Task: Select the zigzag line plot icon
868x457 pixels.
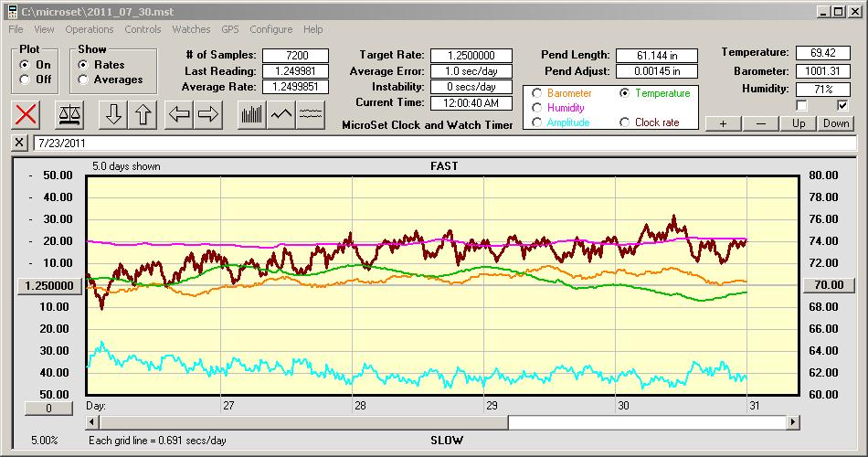Action: point(281,114)
